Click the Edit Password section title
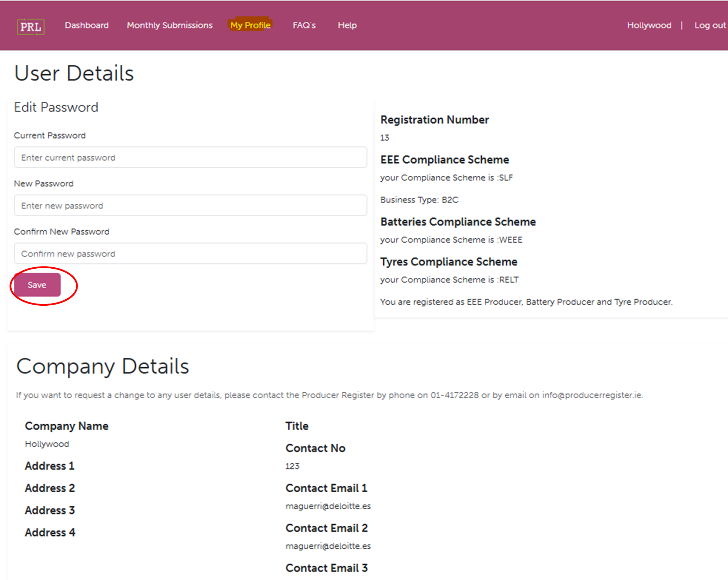This screenshot has width=728, height=580. coord(56,107)
